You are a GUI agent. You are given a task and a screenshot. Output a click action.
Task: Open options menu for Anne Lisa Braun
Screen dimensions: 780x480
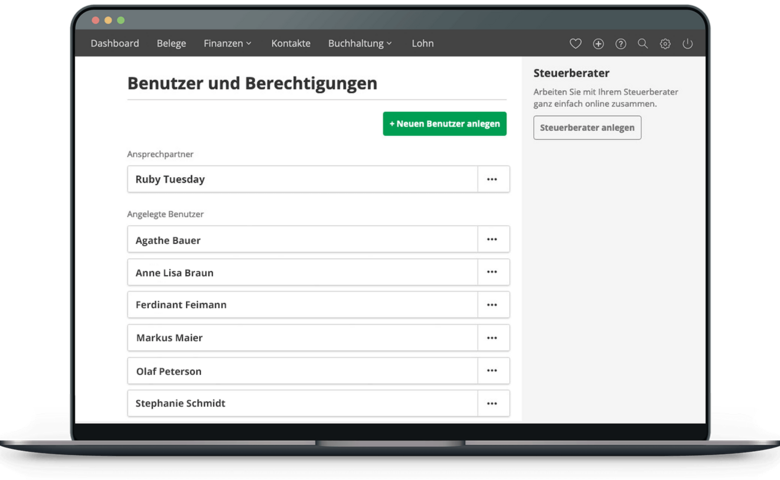[492, 272]
